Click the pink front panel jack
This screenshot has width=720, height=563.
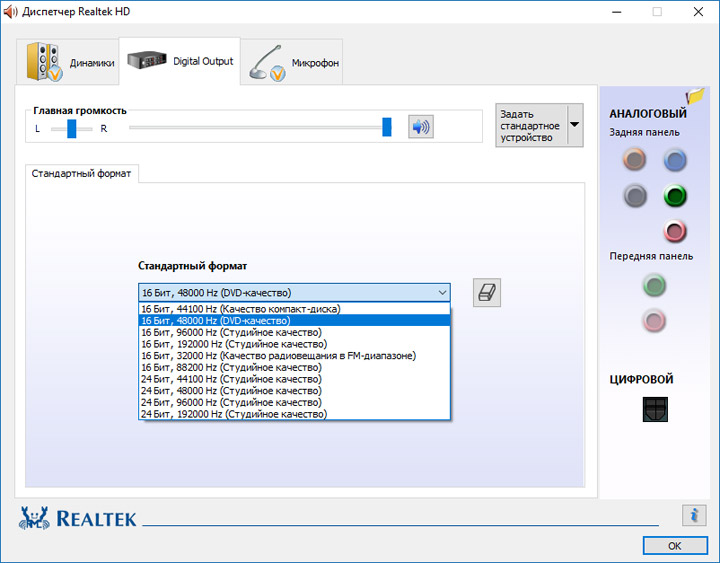[x=654, y=321]
